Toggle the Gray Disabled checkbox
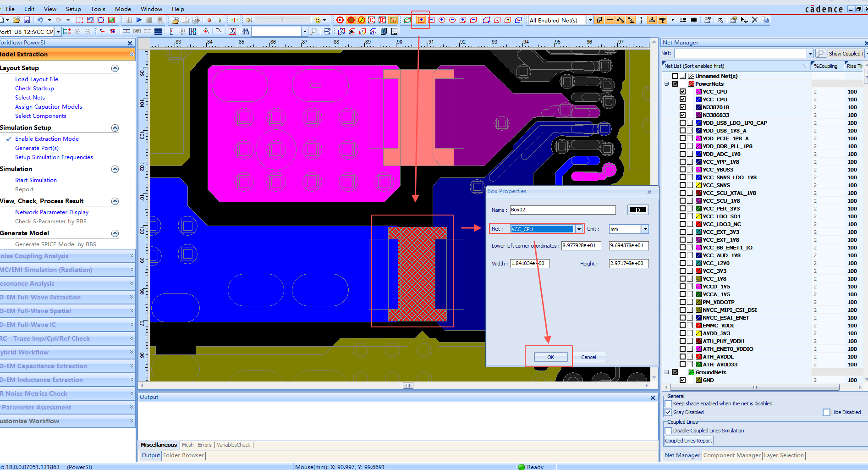Viewport: 868px width, 470px height. pos(669,412)
